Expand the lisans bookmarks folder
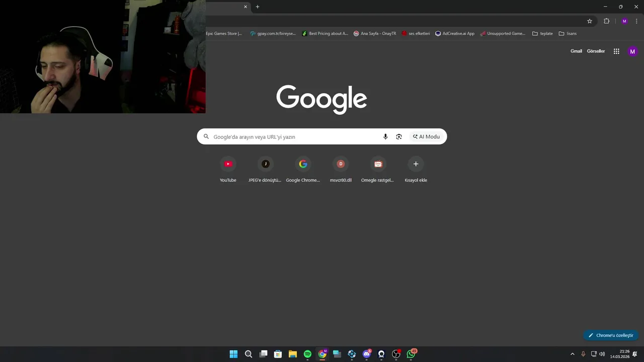Screen dimensions: 644x362 coord(568,34)
